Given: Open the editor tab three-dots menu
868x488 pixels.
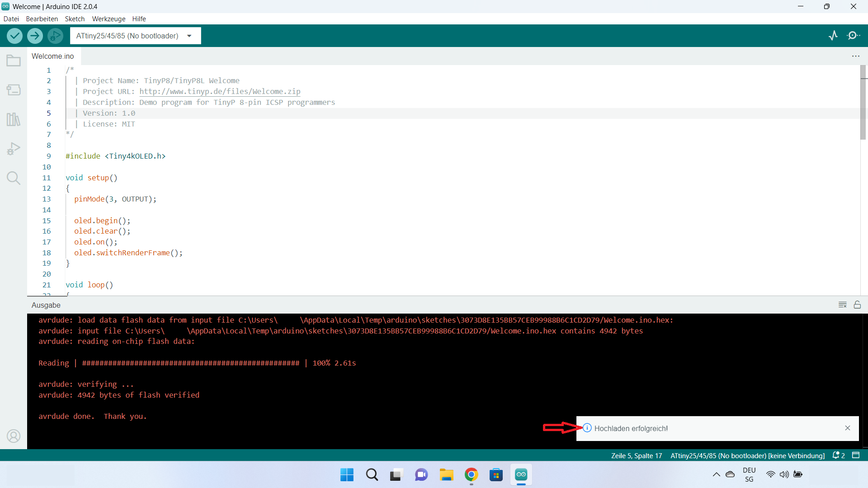Looking at the screenshot, I should (856, 56).
